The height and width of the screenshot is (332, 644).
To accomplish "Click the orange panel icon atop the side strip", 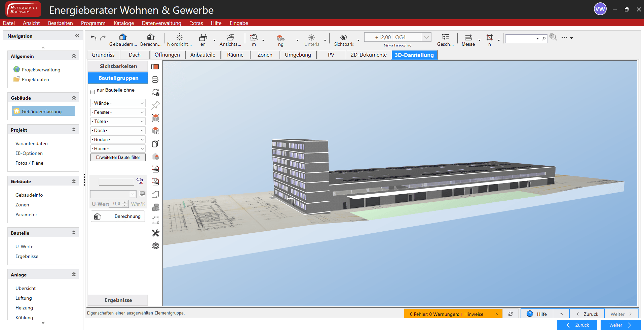I will pyautogui.click(x=155, y=67).
